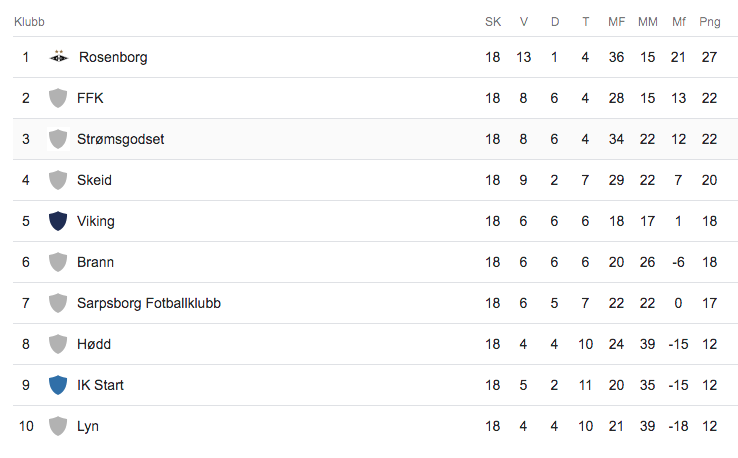Select the Skeid team name
738x458 pixels.
tap(94, 180)
